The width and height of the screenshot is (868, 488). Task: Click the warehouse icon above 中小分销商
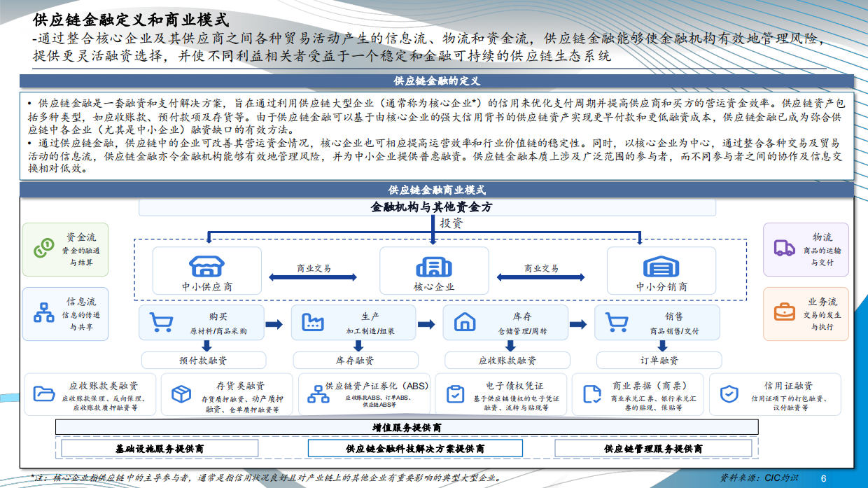[x=661, y=266]
